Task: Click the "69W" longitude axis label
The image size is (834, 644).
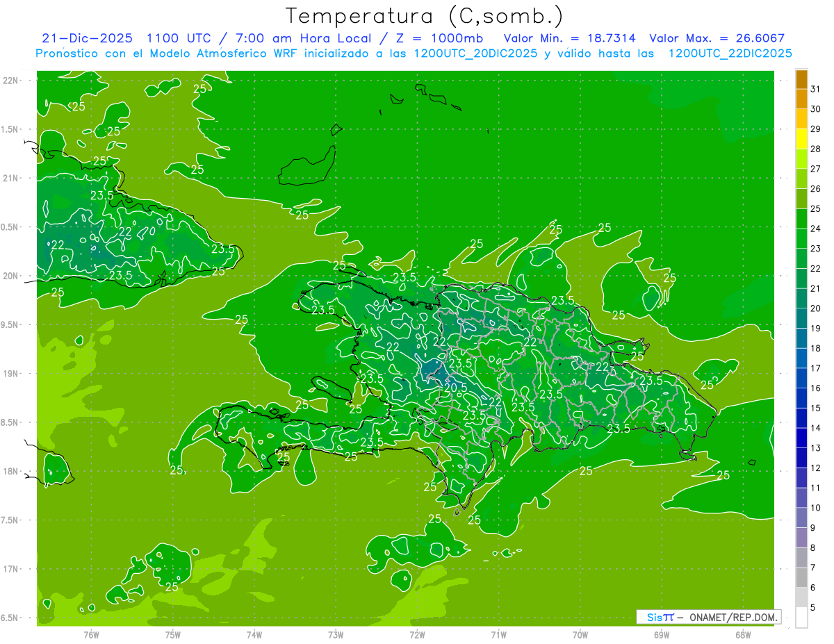Action: (662, 635)
